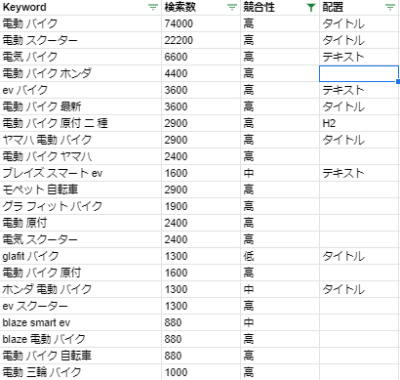Click the cell 電動 バイク ホンダ
400x380 pixels.
pos(81,73)
